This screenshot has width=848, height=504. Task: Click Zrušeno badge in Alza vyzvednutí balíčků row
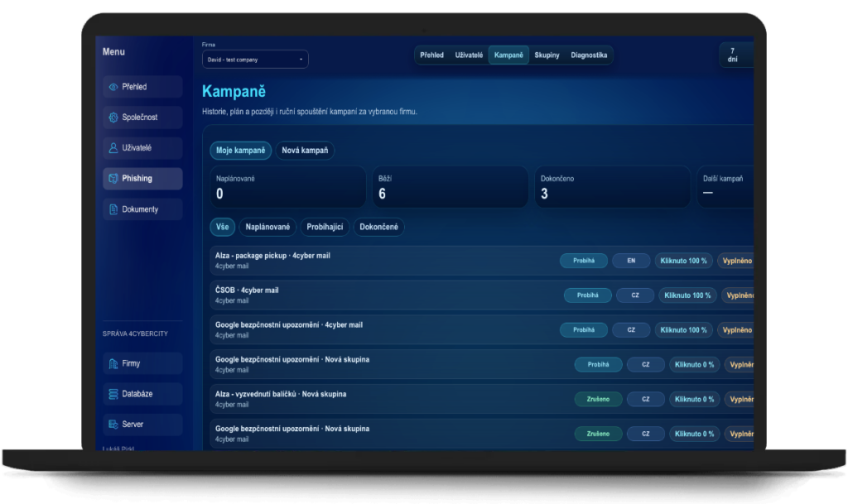point(598,399)
